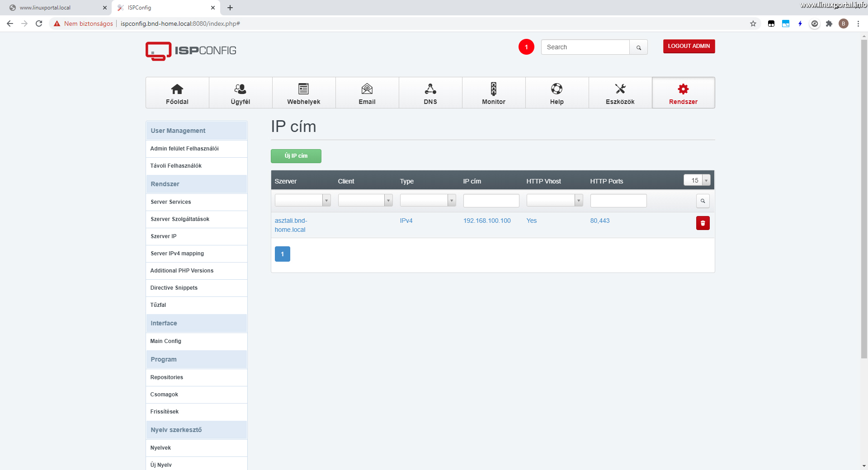Click the 80,443 ports value
This screenshot has width=868, height=470.
600,221
